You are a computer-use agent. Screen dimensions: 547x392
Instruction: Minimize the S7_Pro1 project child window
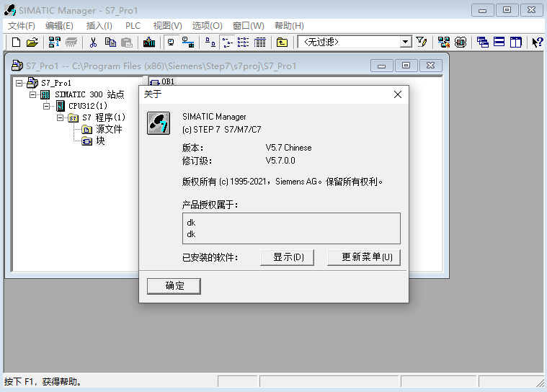click(x=382, y=66)
